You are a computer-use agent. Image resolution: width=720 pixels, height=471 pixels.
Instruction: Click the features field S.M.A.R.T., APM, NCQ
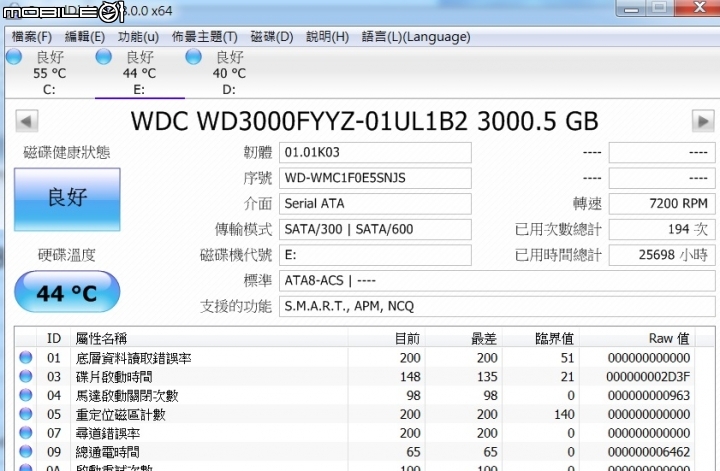(x=497, y=306)
